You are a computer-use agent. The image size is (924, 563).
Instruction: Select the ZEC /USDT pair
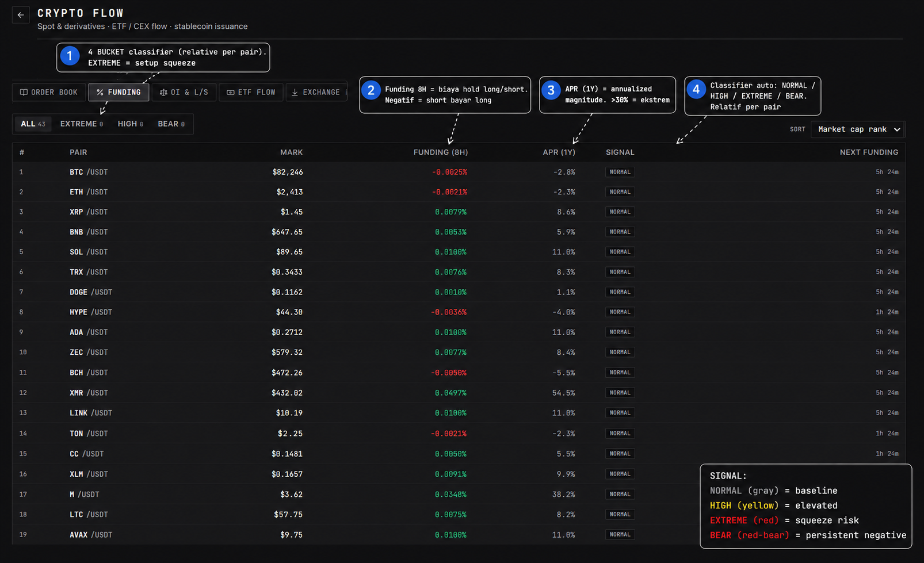pyautogui.click(x=89, y=353)
